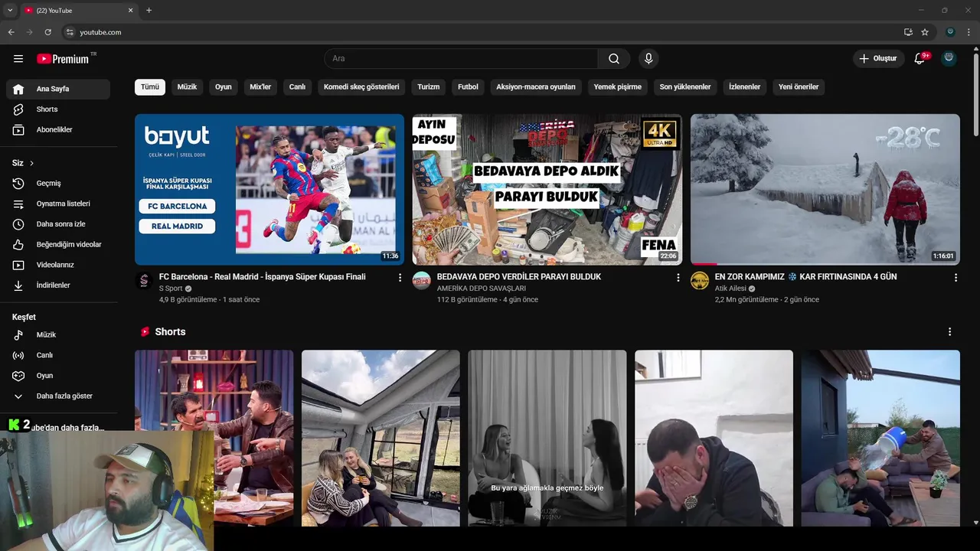Reload the page in browser
980x551 pixels.
47,32
